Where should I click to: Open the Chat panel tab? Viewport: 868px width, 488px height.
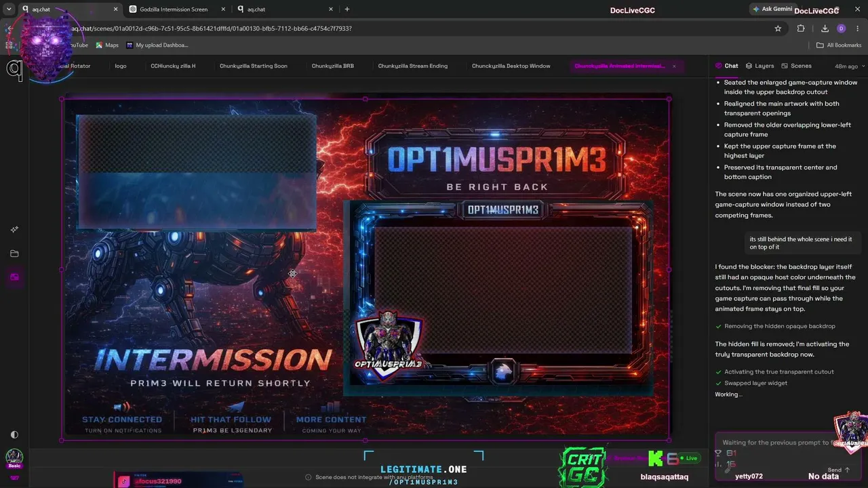pyautogui.click(x=727, y=66)
